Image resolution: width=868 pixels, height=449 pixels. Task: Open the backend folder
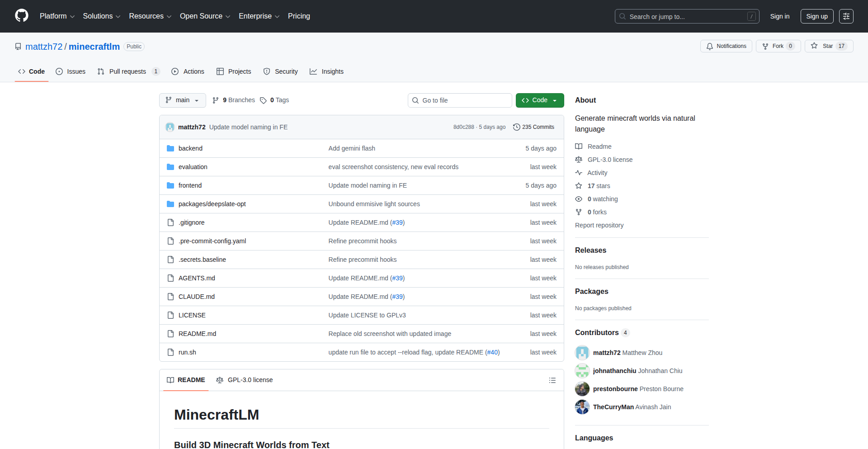[190, 148]
